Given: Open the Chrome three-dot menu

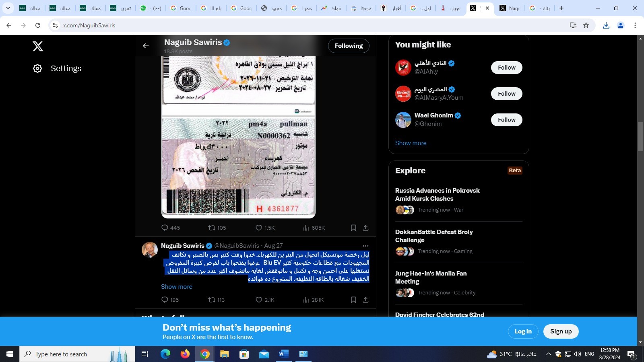Looking at the screenshot, I should (x=635, y=25).
